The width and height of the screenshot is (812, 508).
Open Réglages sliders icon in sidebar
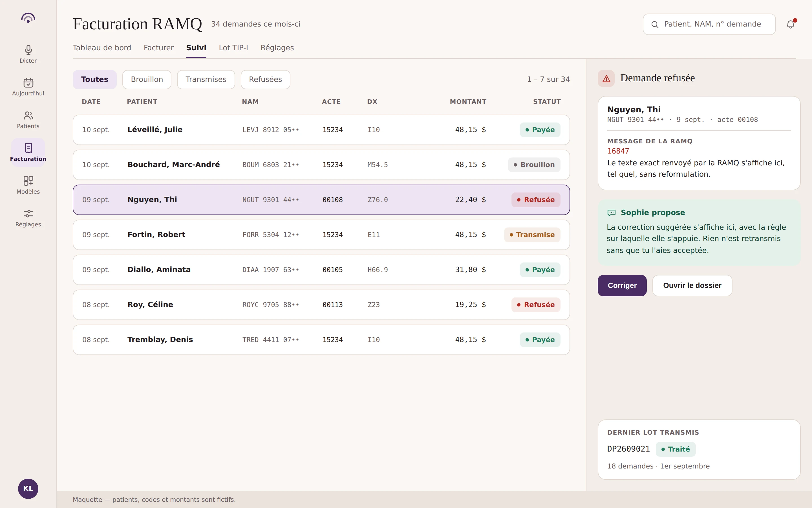coord(28,214)
